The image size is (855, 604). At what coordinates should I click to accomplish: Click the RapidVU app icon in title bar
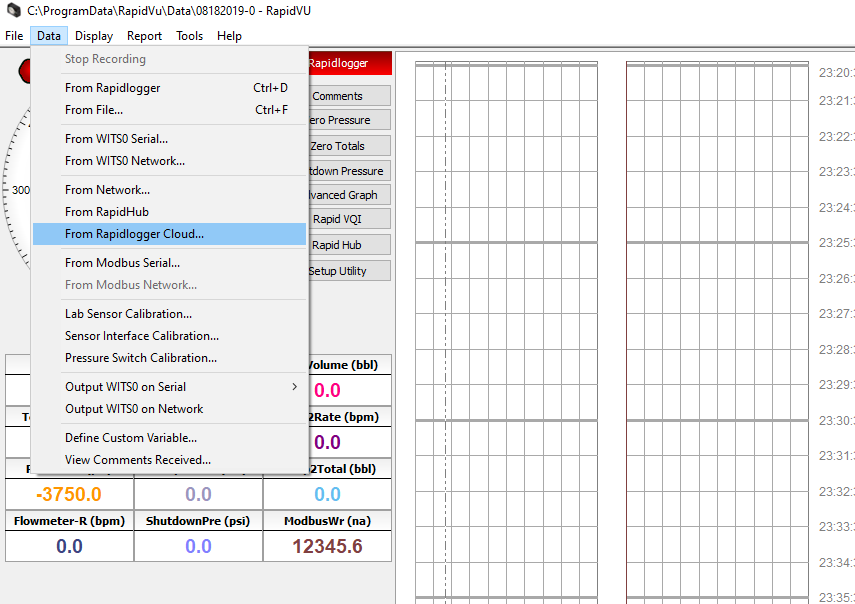13,9
